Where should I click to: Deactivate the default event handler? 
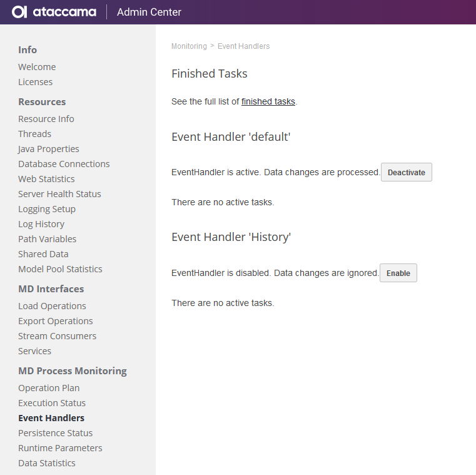(406, 173)
